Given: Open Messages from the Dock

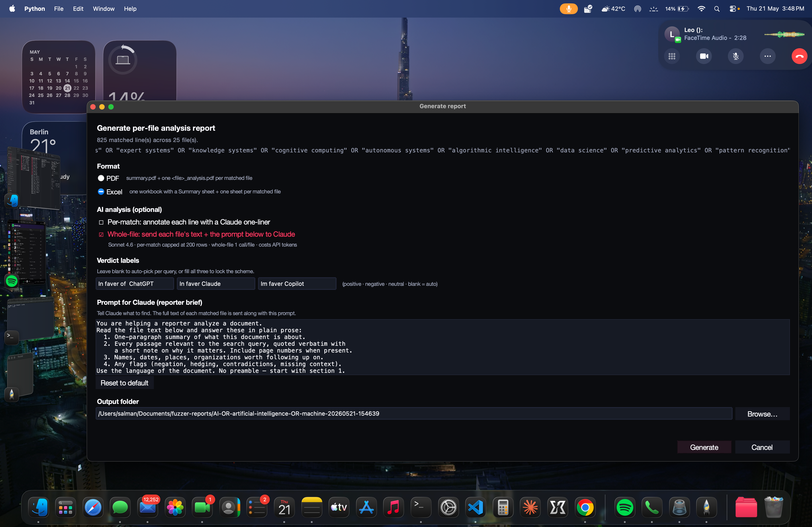Looking at the screenshot, I should click(x=120, y=507).
